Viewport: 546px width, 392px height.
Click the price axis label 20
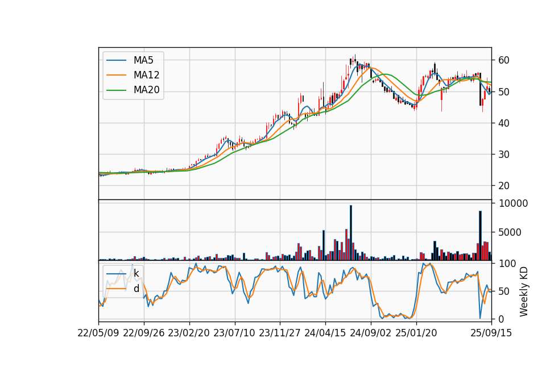[504, 186]
